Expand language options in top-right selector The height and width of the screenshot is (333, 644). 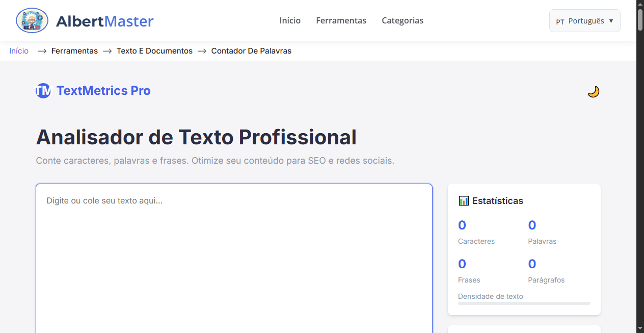584,21
